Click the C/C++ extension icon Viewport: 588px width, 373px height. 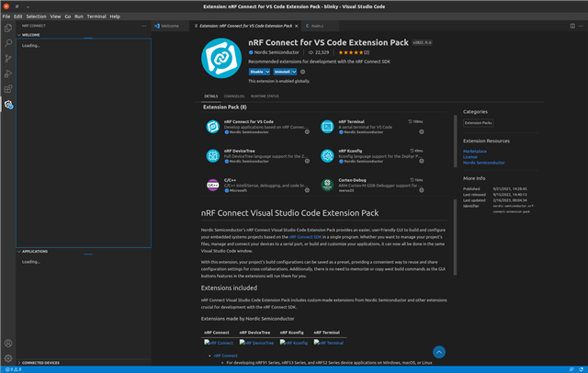(x=212, y=185)
